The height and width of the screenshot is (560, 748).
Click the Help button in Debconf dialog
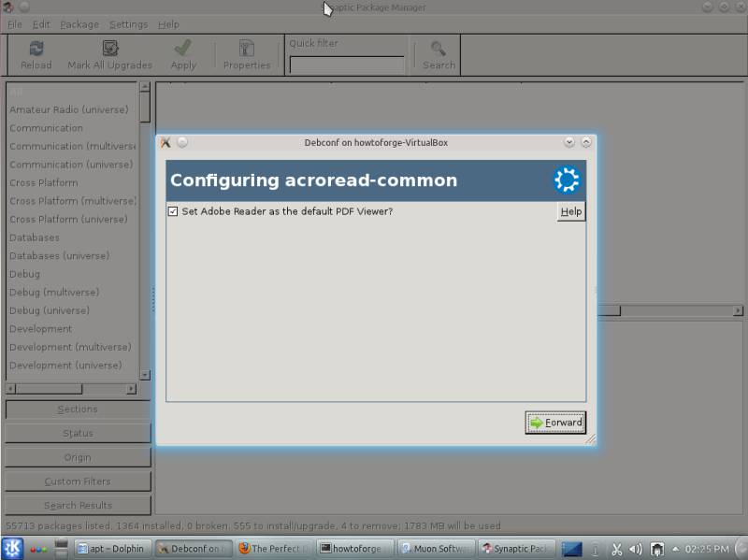click(x=571, y=211)
